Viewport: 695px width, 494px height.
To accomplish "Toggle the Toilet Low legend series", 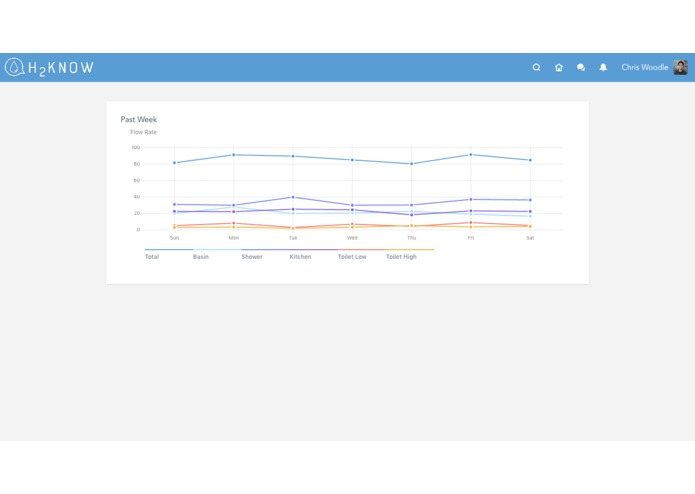I will [352, 257].
